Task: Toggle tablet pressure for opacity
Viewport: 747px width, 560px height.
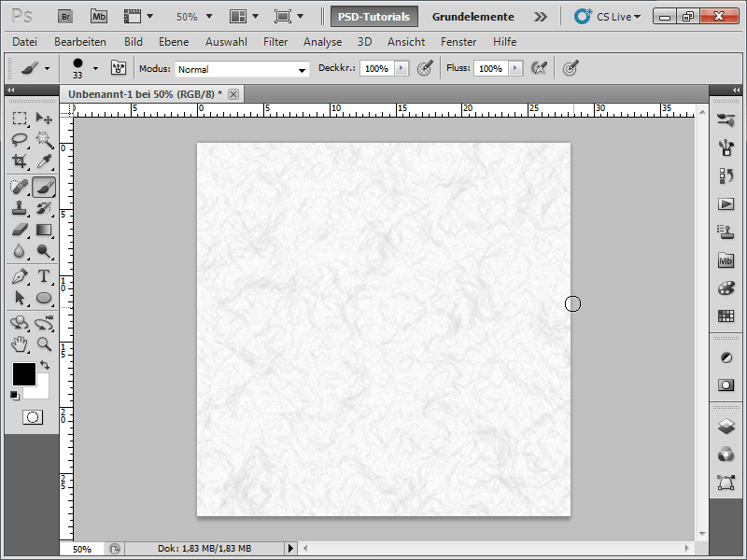Action: 425,68
